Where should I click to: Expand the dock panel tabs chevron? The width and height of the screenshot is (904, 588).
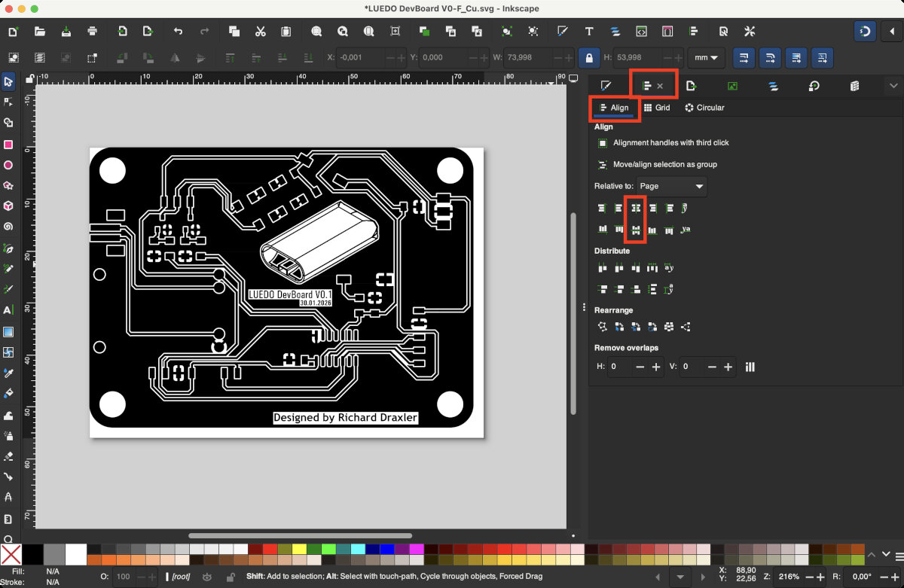point(893,87)
